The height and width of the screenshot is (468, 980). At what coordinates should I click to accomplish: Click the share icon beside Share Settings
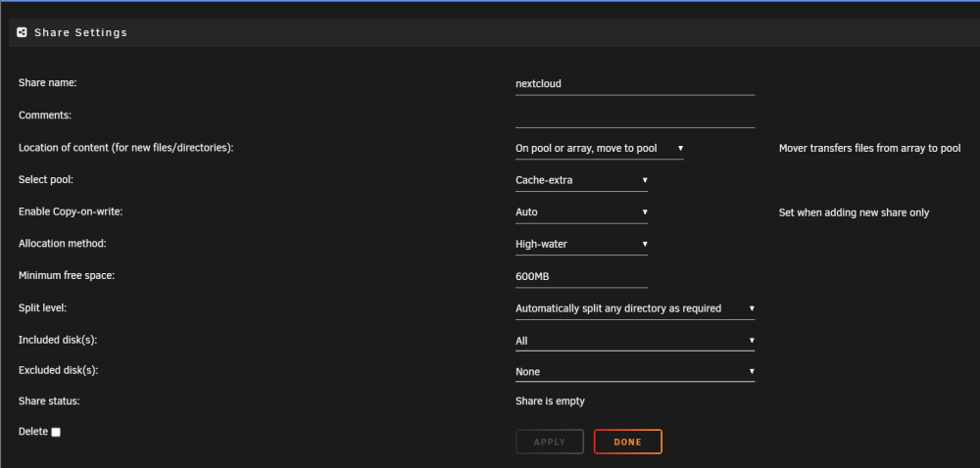click(x=22, y=32)
